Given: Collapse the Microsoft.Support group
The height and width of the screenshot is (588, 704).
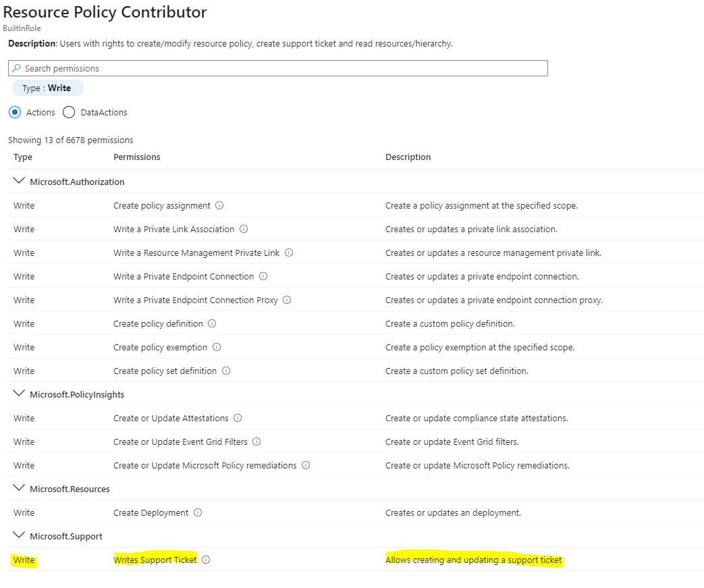Looking at the screenshot, I should [19, 535].
